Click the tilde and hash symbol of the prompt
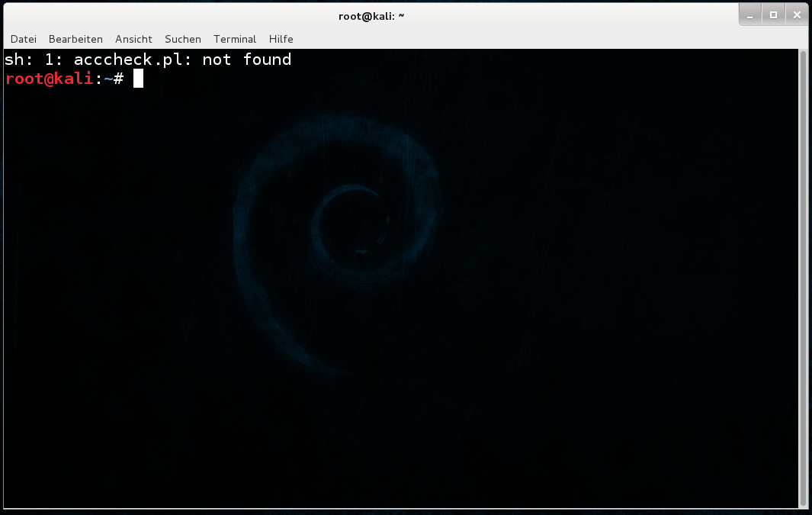This screenshot has height=515, width=812. pos(114,79)
